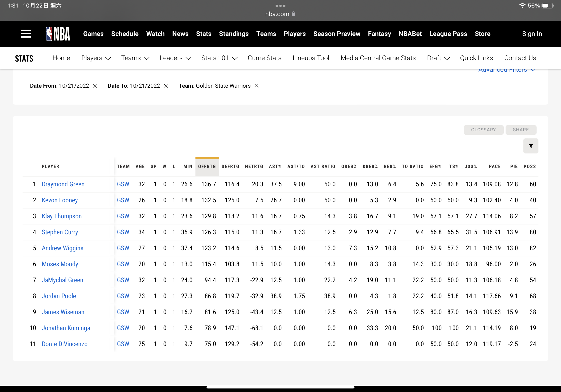
Task: Tap the nba.com address bar
Action: pyautogui.click(x=280, y=14)
